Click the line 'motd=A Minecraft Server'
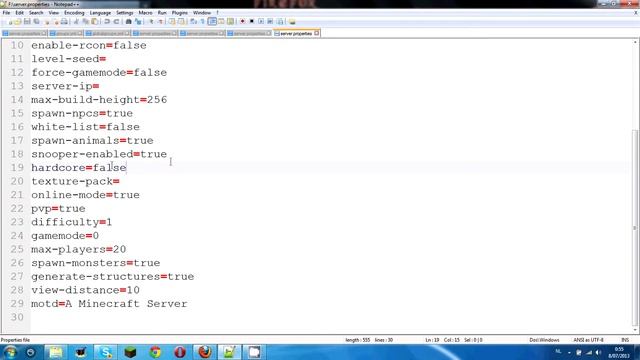 tap(109, 304)
